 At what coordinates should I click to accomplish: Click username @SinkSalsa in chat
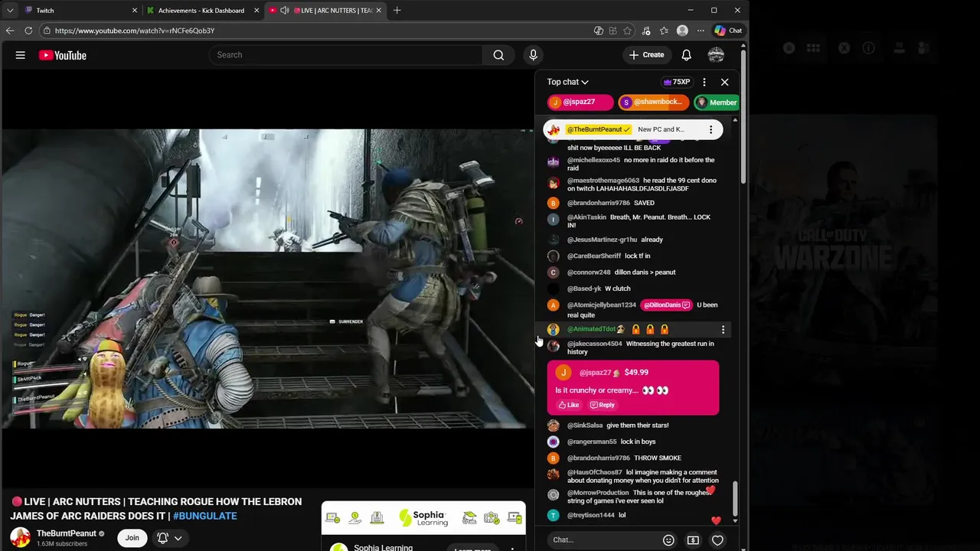(x=585, y=425)
